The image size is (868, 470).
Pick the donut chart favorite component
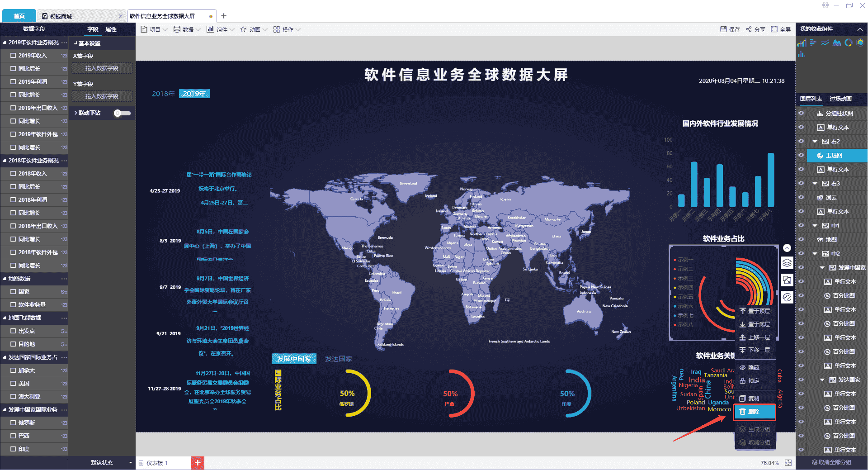[849, 43]
